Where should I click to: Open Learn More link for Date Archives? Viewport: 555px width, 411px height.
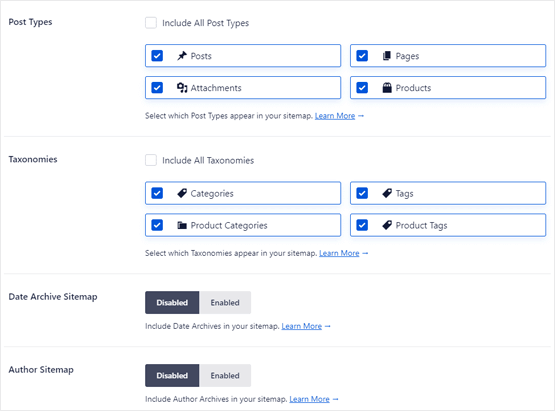click(x=302, y=326)
